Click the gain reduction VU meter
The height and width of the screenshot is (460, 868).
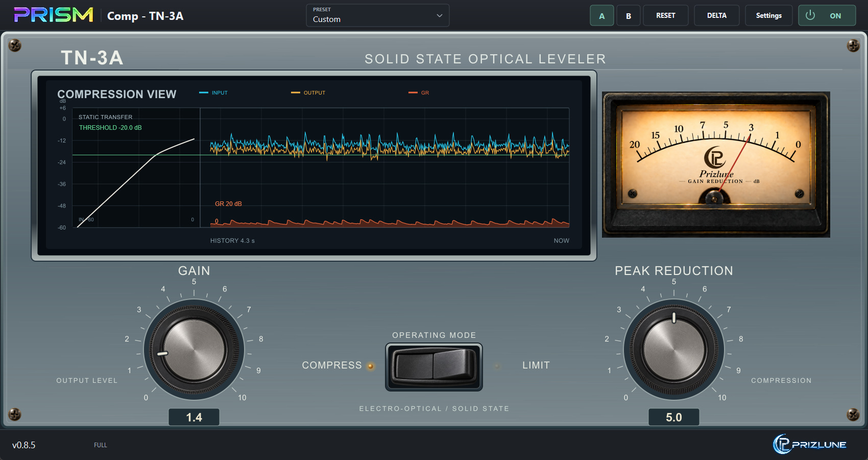(x=716, y=165)
